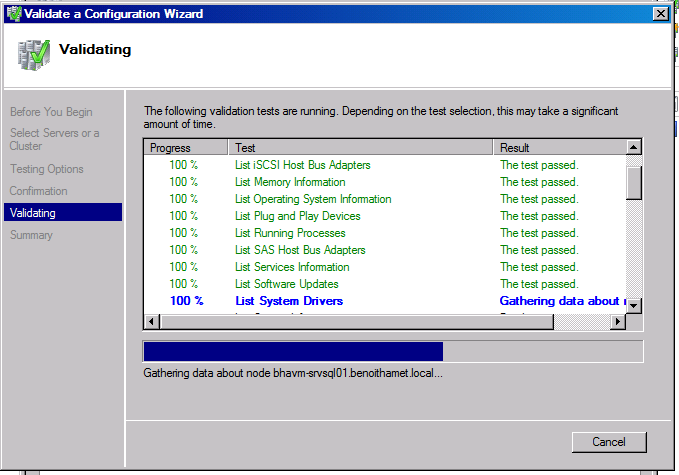Close the Validate a Configuration Wizard window
This screenshot has height=475, width=679.
[x=660, y=13]
